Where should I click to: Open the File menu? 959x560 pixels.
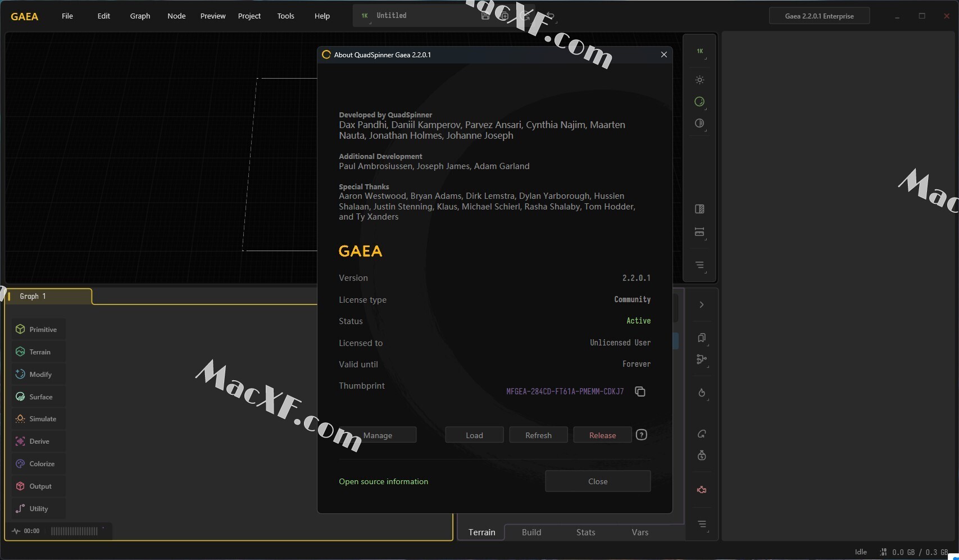pos(67,16)
